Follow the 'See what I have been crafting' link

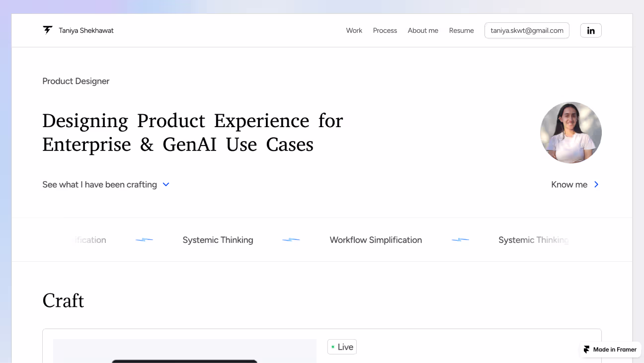click(x=99, y=185)
